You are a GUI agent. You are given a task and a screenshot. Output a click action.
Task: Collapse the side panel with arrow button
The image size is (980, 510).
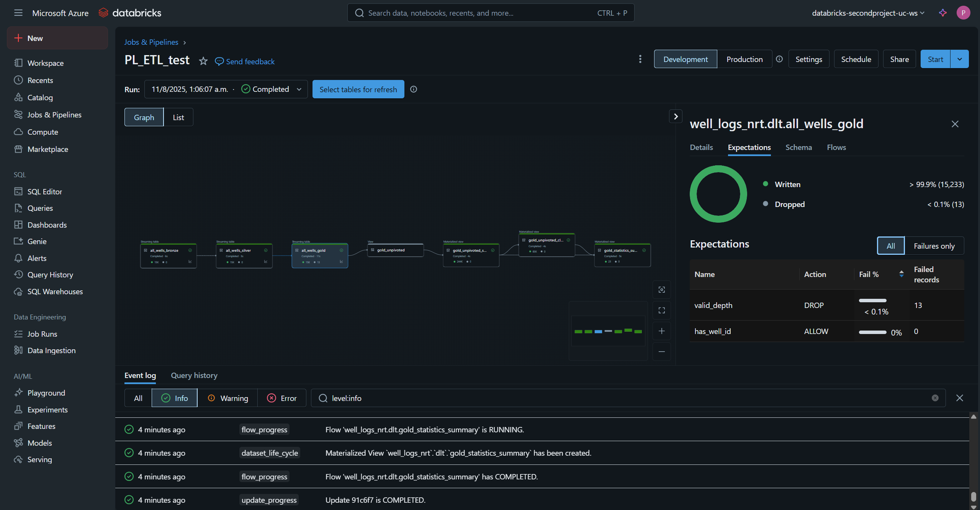coord(676,116)
